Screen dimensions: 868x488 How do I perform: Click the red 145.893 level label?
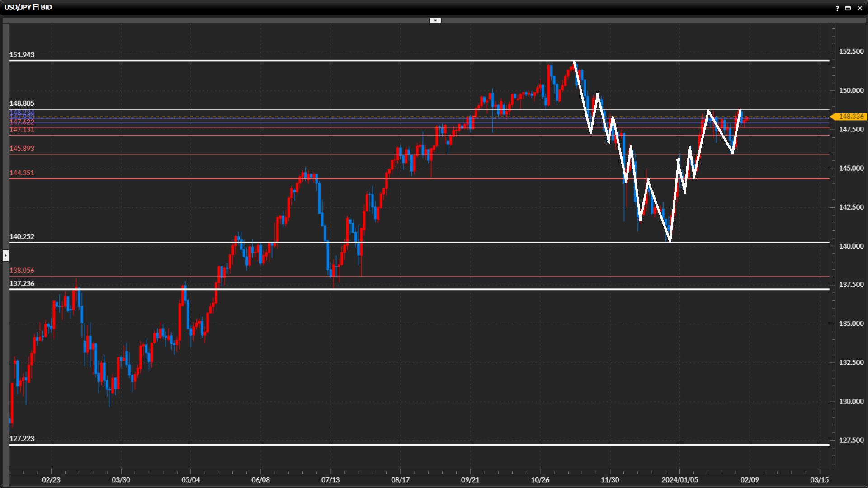pyautogui.click(x=22, y=148)
